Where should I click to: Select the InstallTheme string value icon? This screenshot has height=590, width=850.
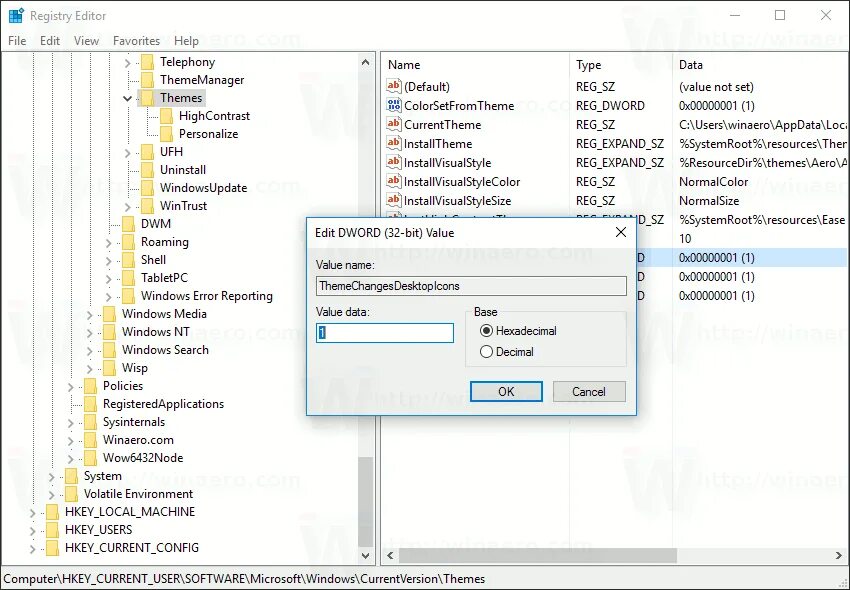[x=394, y=143]
